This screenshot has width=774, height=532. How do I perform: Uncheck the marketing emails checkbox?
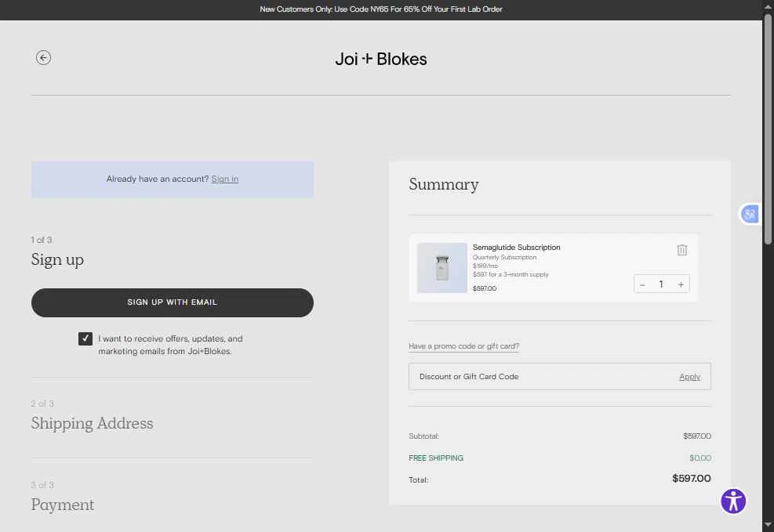point(85,338)
